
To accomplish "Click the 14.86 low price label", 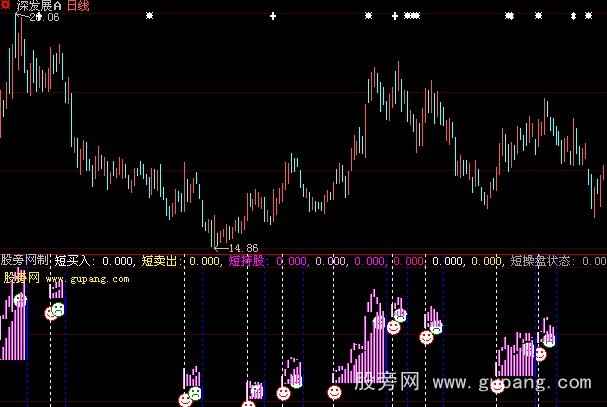I will click(243, 248).
